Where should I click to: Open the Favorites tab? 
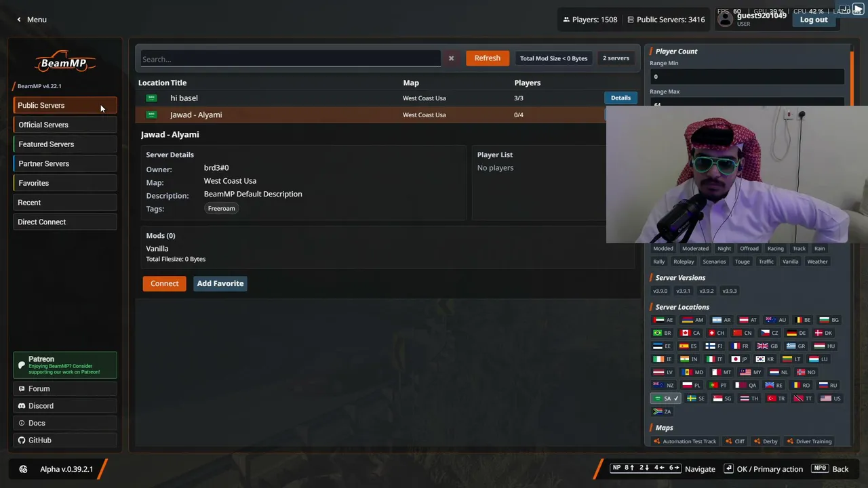(65, 183)
